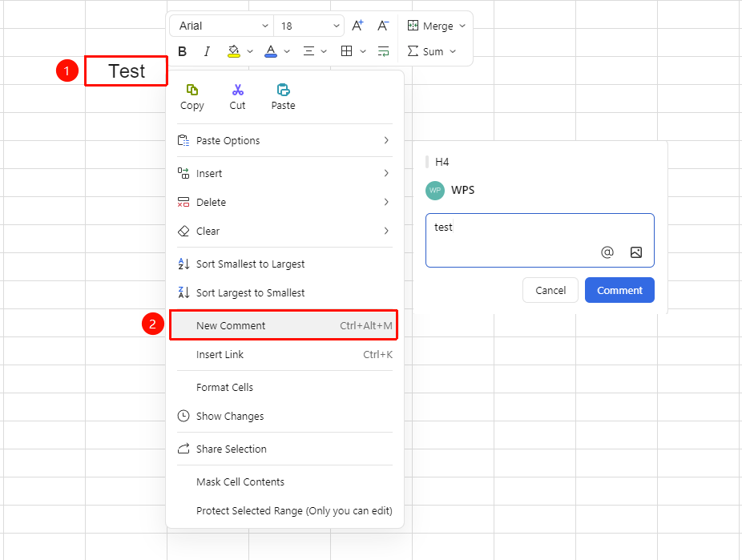Image resolution: width=742 pixels, height=560 pixels.
Task: Select New Comment menu entry
Action: tap(284, 325)
